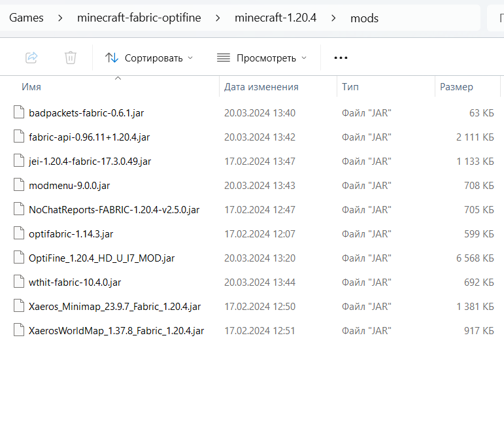Viewport: 504px width, 446px height.
Task: Click Файл "JAR" type in modmenu row
Action: 367,186
